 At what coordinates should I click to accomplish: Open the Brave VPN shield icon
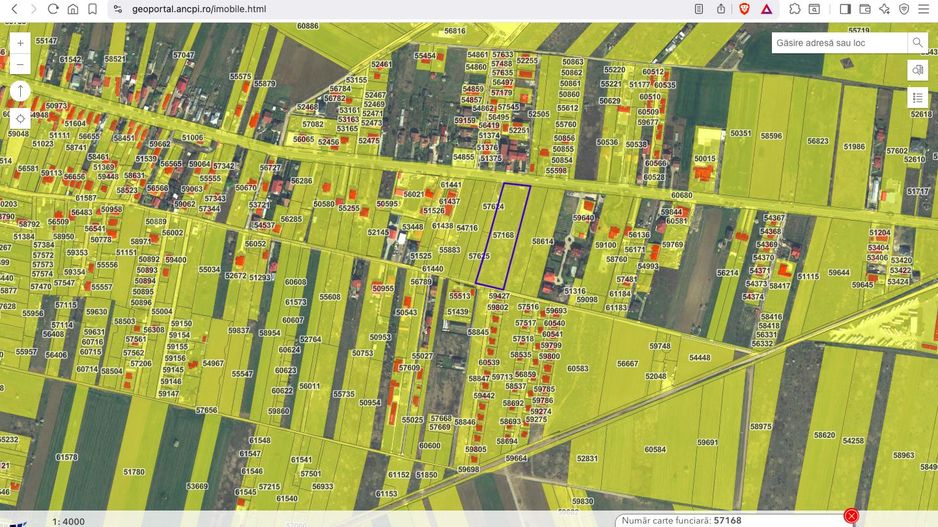pos(904,9)
